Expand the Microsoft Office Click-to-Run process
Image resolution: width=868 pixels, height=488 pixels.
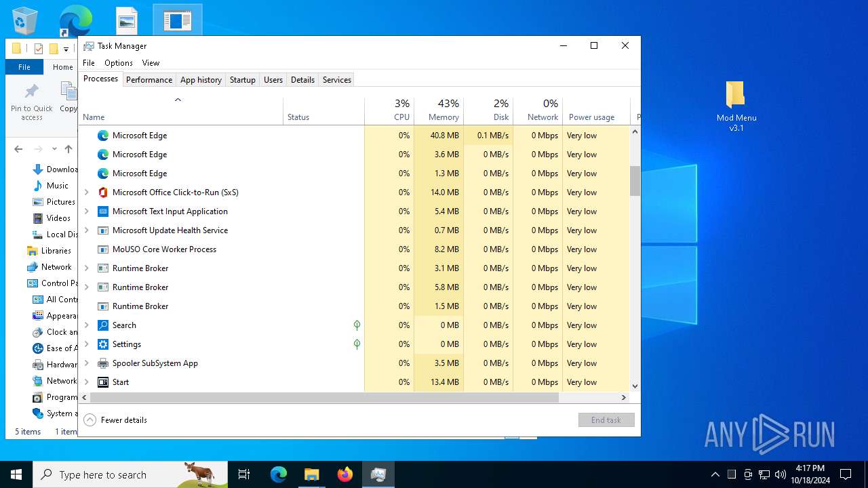tap(86, 192)
